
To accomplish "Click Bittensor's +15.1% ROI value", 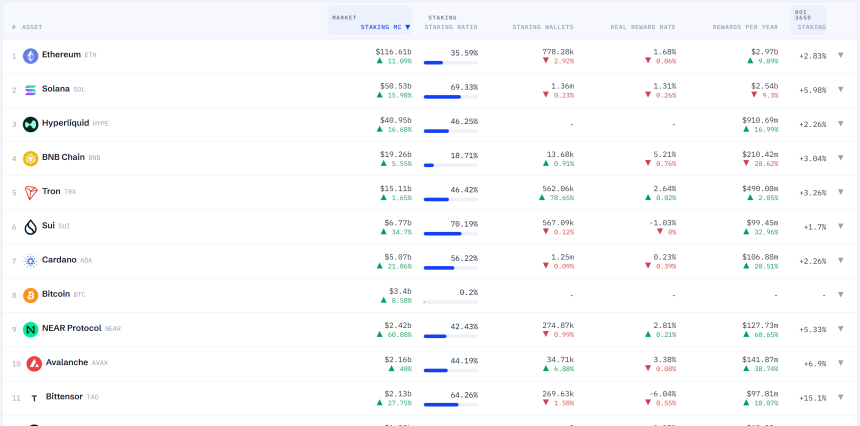I will point(813,398).
